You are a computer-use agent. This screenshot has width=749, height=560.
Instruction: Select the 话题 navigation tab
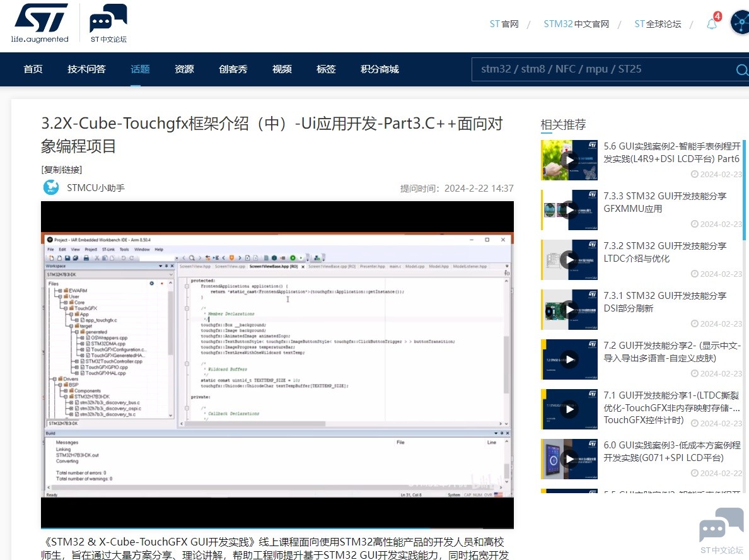(140, 69)
